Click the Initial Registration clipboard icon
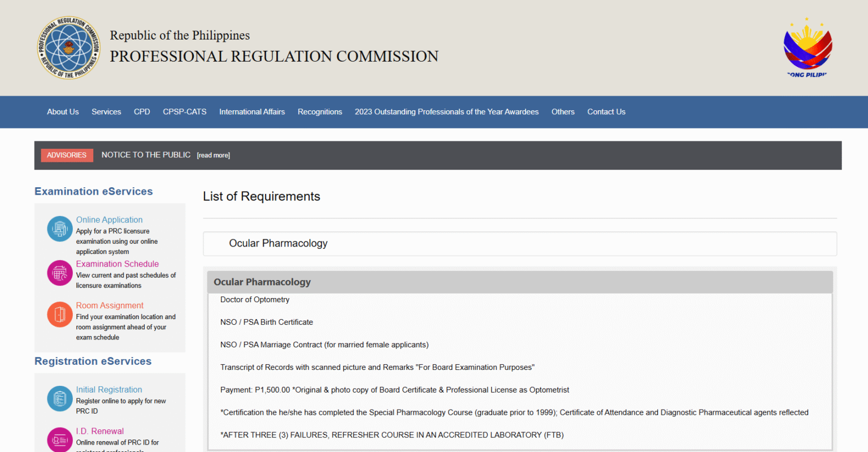The image size is (868, 452). (59, 399)
